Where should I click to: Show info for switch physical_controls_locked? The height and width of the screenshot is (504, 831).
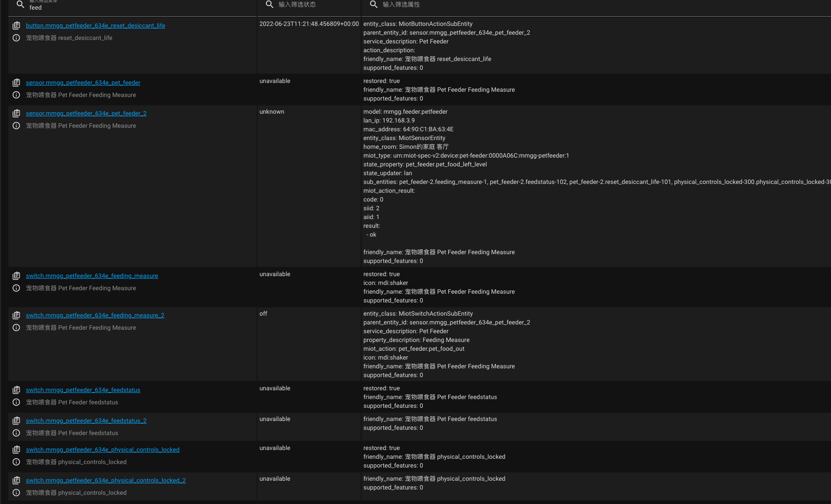(16, 462)
